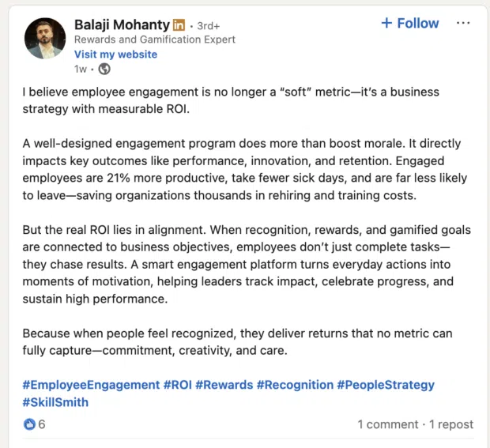Click the globe public visibility icon
Viewport: 490px width, 448px height.
[104, 70]
